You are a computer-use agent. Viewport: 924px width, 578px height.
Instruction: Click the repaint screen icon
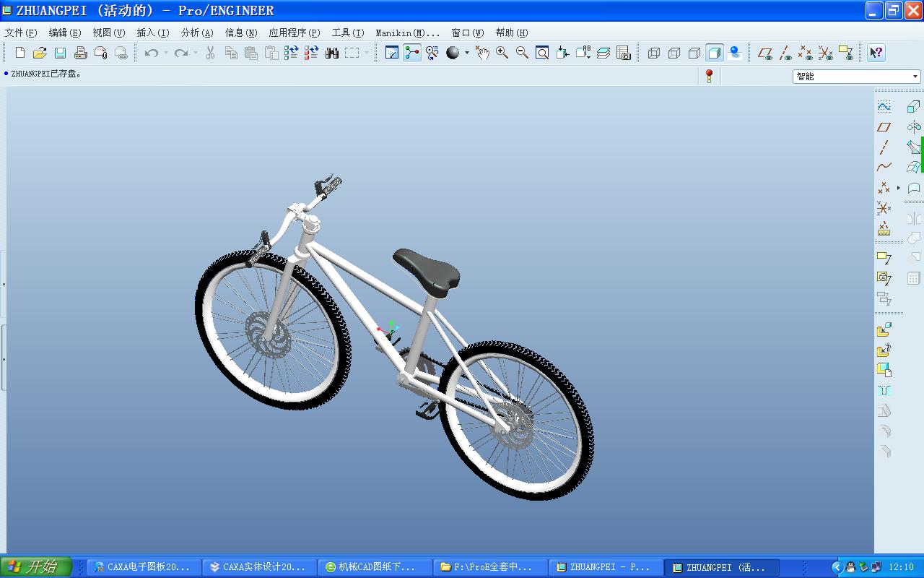392,53
